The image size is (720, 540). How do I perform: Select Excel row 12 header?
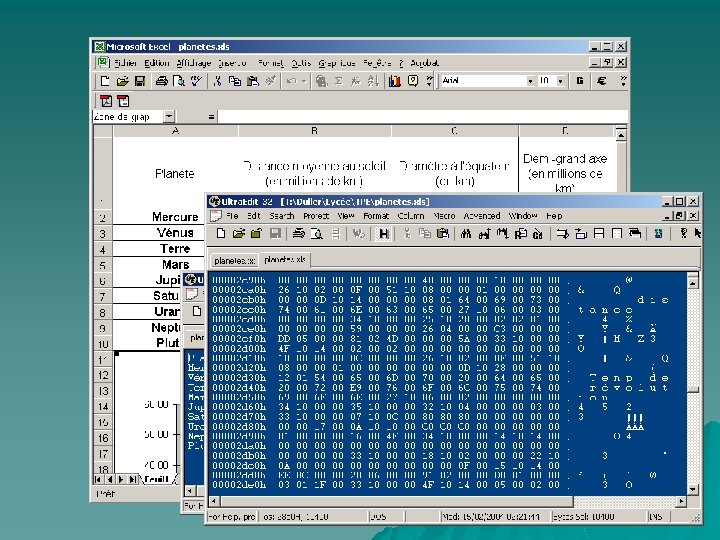(x=103, y=375)
